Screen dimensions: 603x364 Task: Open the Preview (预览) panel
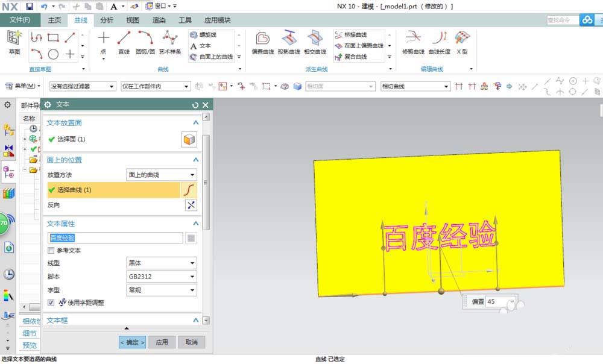pyautogui.click(x=30, y=345)
